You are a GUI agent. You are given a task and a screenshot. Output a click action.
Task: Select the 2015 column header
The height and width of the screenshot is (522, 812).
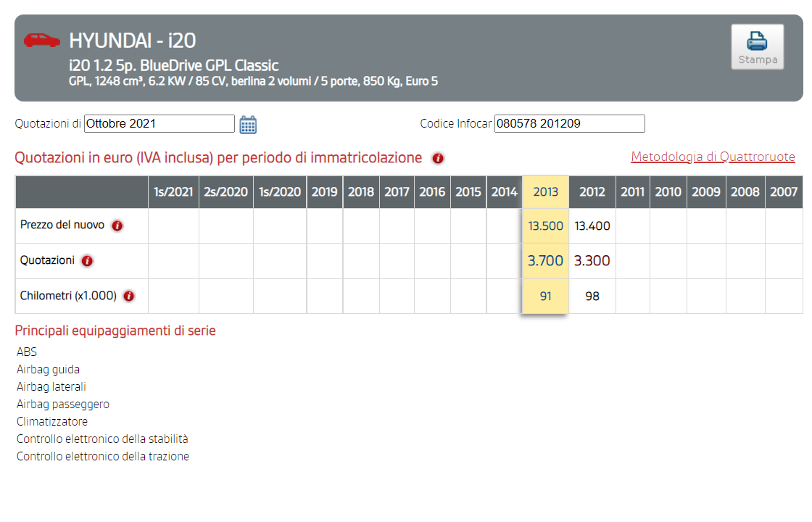(468, 192)
